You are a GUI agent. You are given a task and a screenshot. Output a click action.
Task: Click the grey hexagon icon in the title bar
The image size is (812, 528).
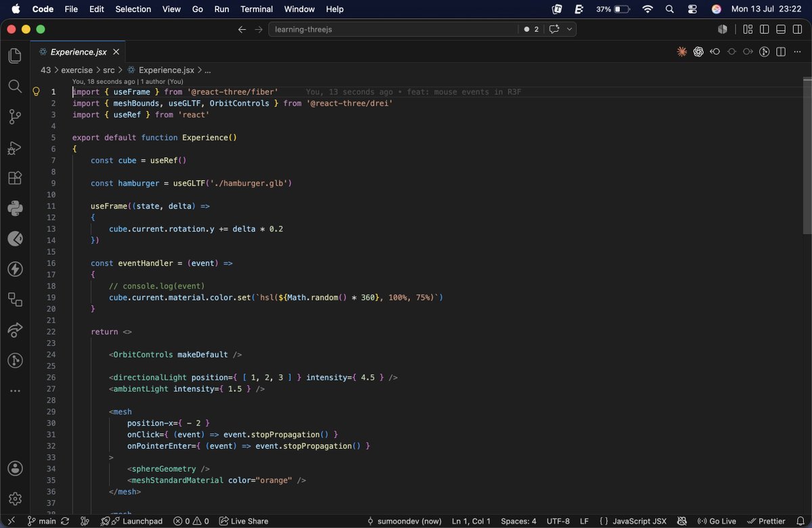coord(723,29)
